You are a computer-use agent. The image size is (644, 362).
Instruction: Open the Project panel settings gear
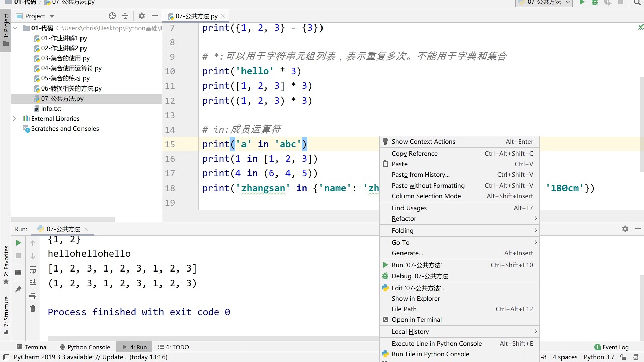pos(142,16)
